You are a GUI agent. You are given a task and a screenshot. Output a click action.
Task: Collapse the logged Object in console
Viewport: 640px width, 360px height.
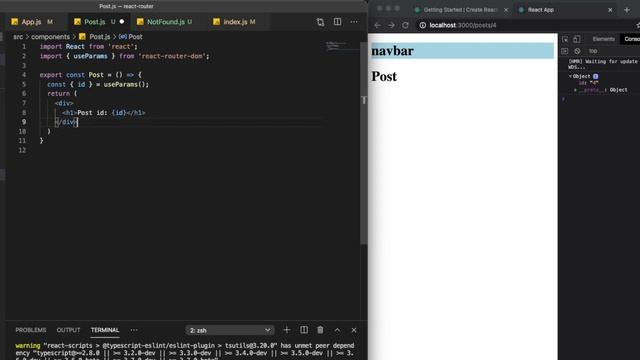[x=570, y=76]
